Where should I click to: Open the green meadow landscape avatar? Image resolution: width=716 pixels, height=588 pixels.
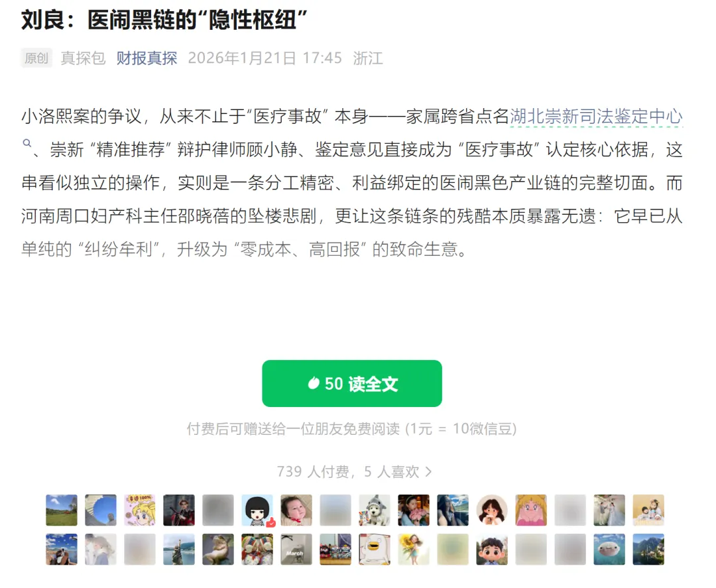tap(62, 510)
